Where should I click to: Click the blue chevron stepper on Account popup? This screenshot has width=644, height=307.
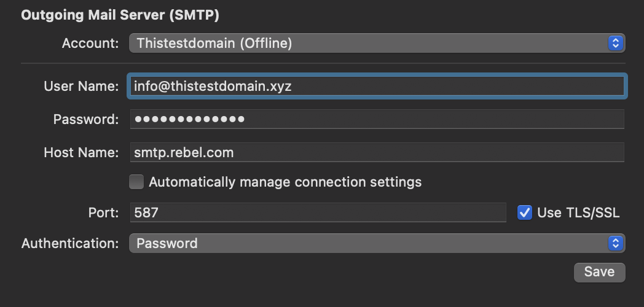tap(615, 43)
